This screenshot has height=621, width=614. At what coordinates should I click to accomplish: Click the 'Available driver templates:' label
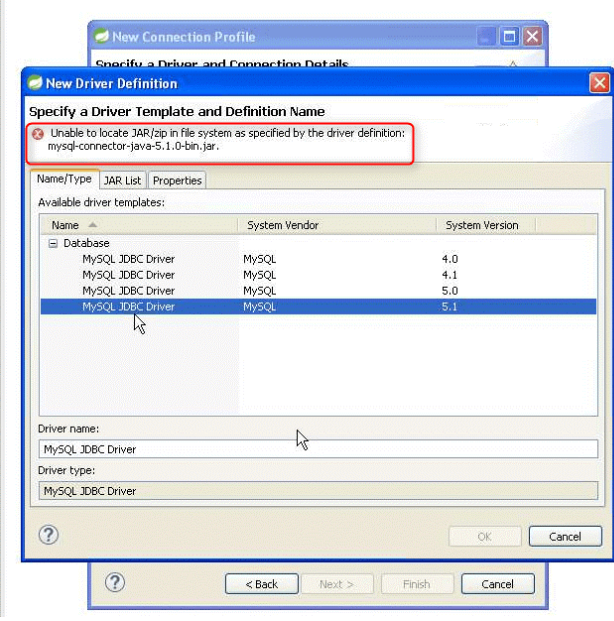(101, 202)
